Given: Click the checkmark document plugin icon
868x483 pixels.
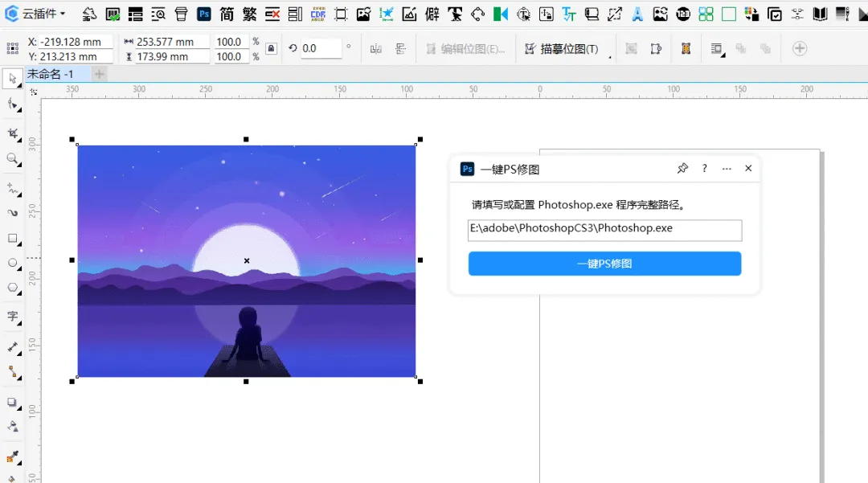Looking at the screenshot, I should [113, 14].
